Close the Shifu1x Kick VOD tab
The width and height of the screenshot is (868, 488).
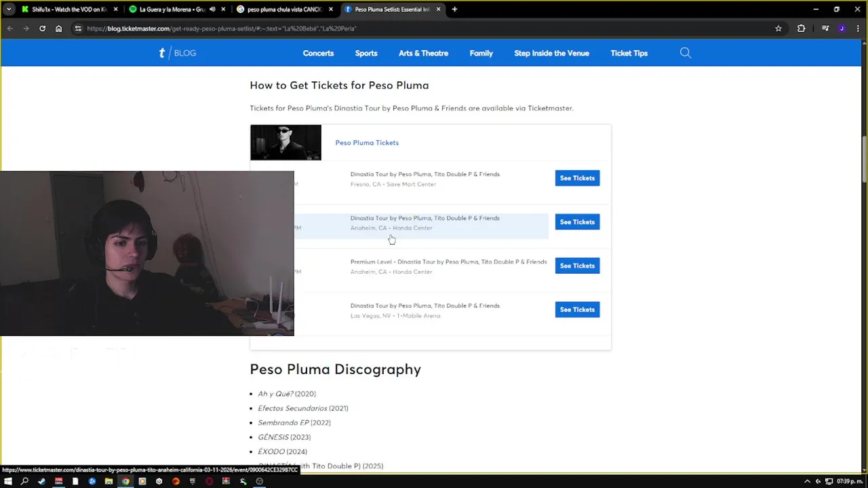(115, 9)
